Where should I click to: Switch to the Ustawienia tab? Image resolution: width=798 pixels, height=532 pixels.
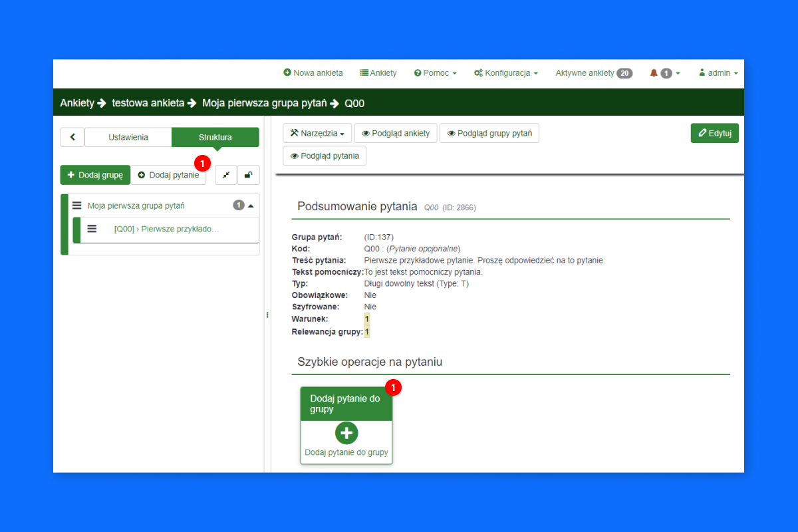(128, 137)
